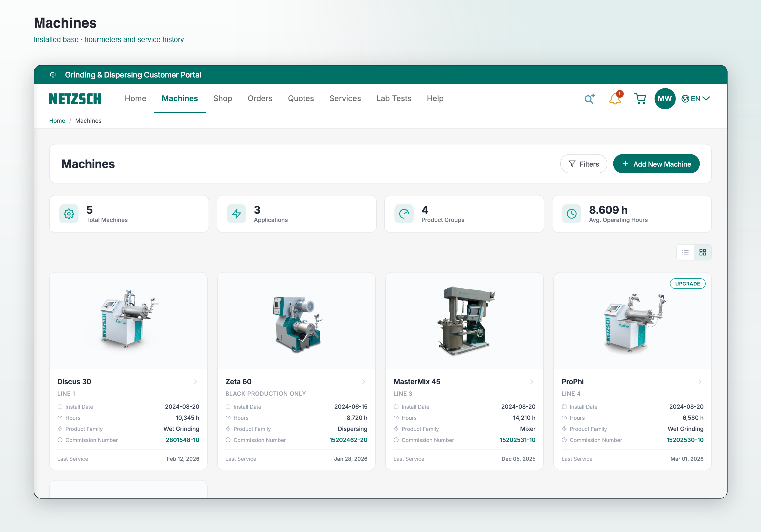Open the Services nav tab
The width and height of the screenshot is (761, 532).
pyautogui.click(x=345, y=99)
